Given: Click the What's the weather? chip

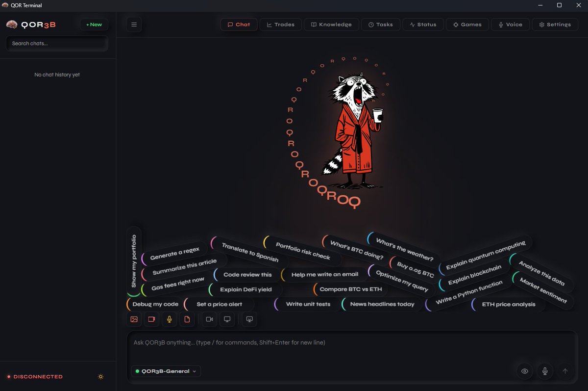Looking at the screenshot, I should [x=404, y=249].
